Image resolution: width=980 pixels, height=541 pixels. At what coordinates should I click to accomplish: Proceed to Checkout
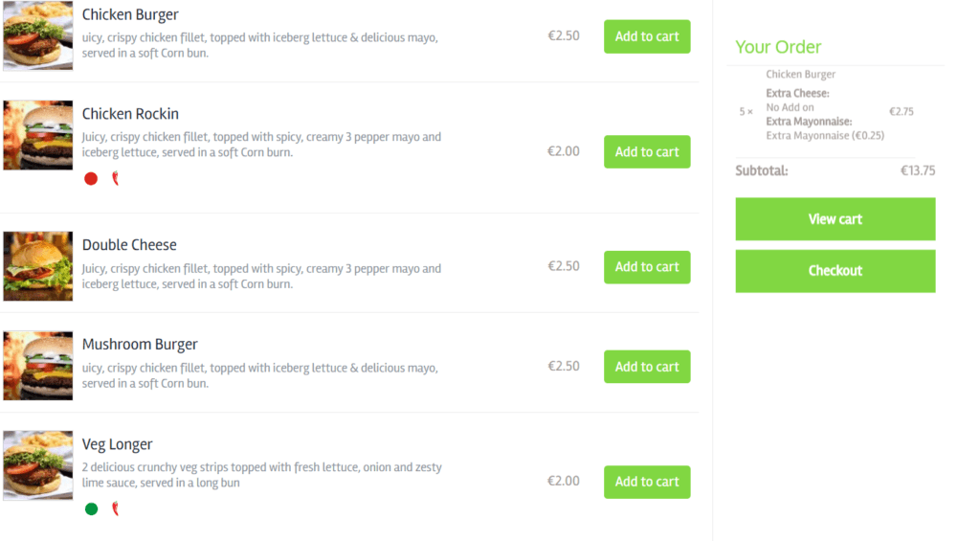[x=835, y=271]
